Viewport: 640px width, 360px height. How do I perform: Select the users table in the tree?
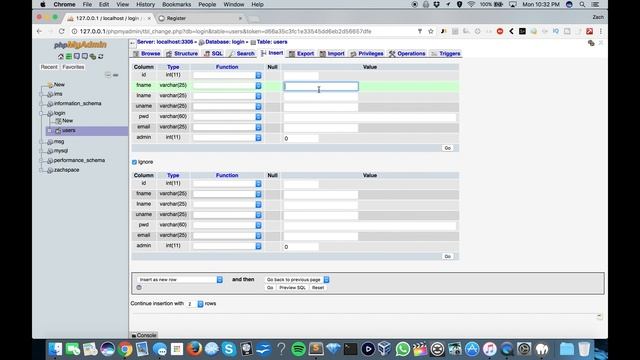click(x=69, y=131)
